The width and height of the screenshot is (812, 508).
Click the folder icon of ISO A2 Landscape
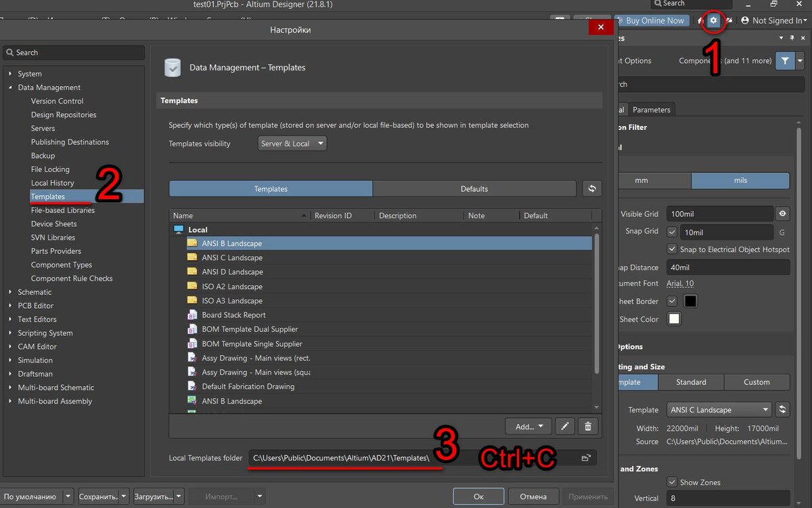pos(192,286)
